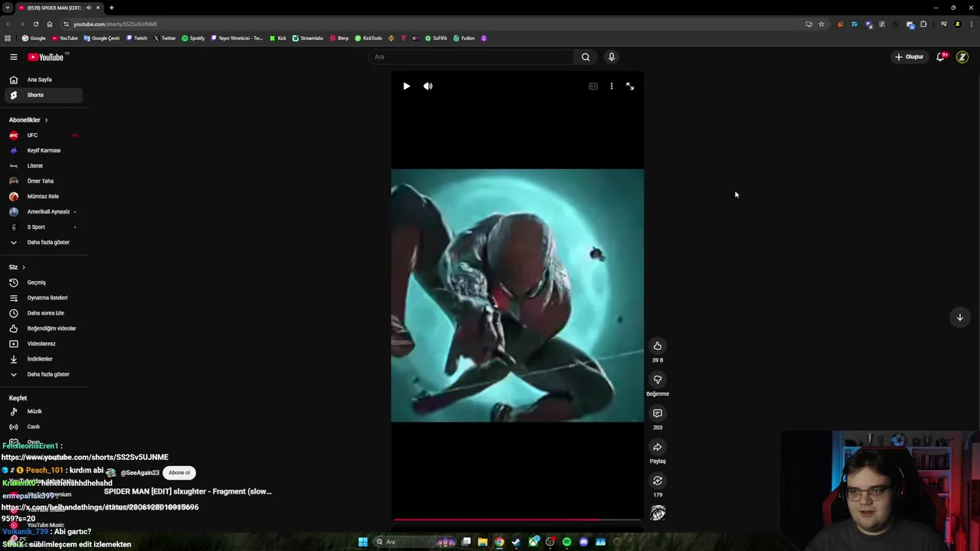Open Daha sonra izle list

(x=44, y=313)
